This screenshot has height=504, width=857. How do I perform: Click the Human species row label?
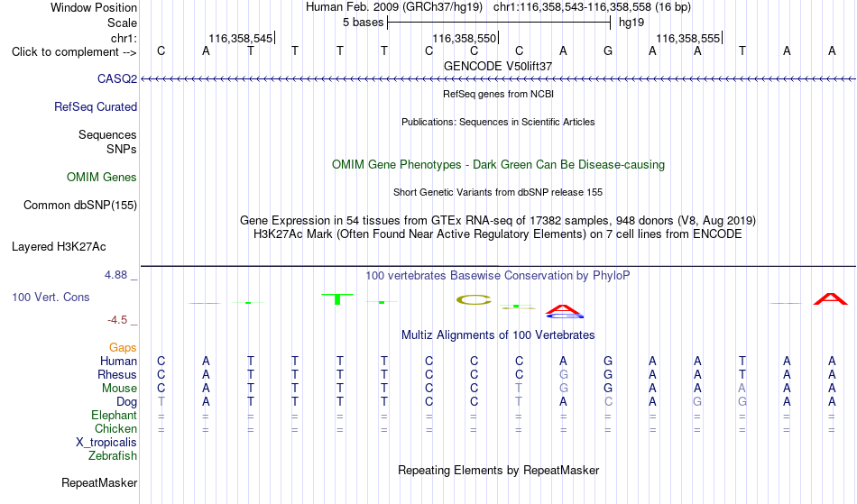[118, 361]
